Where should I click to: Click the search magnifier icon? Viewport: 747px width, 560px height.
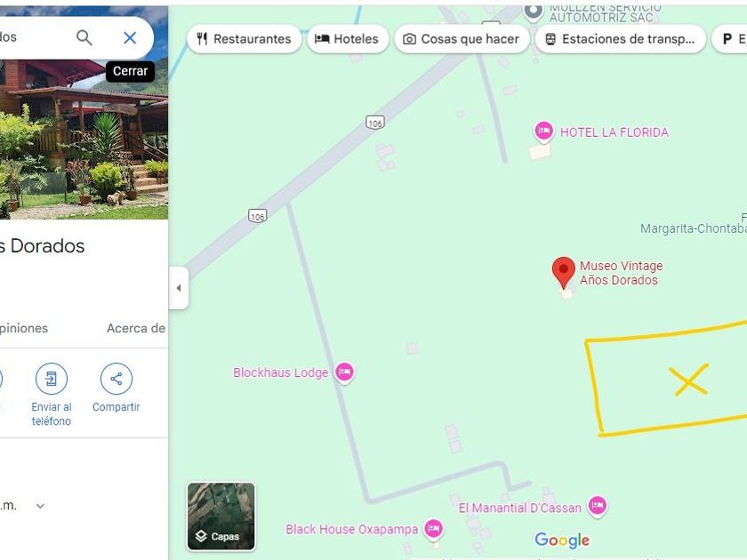(84, 37)
